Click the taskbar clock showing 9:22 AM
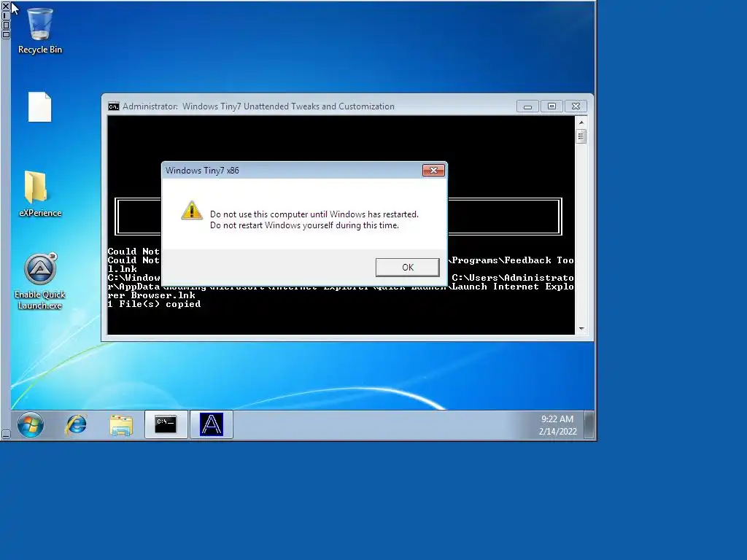The height and width of the screenshot is (560, 747). [x=557, y=419]
